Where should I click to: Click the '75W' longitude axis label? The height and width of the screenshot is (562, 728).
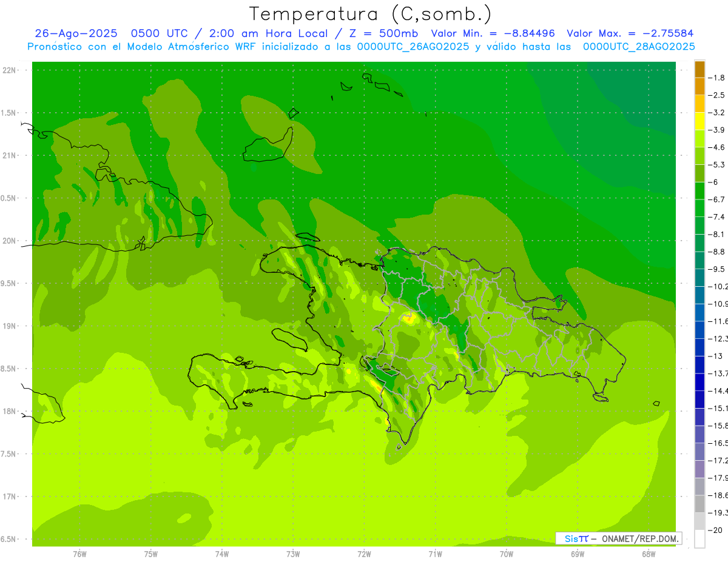pyautogui.click(x=150, y=554)
